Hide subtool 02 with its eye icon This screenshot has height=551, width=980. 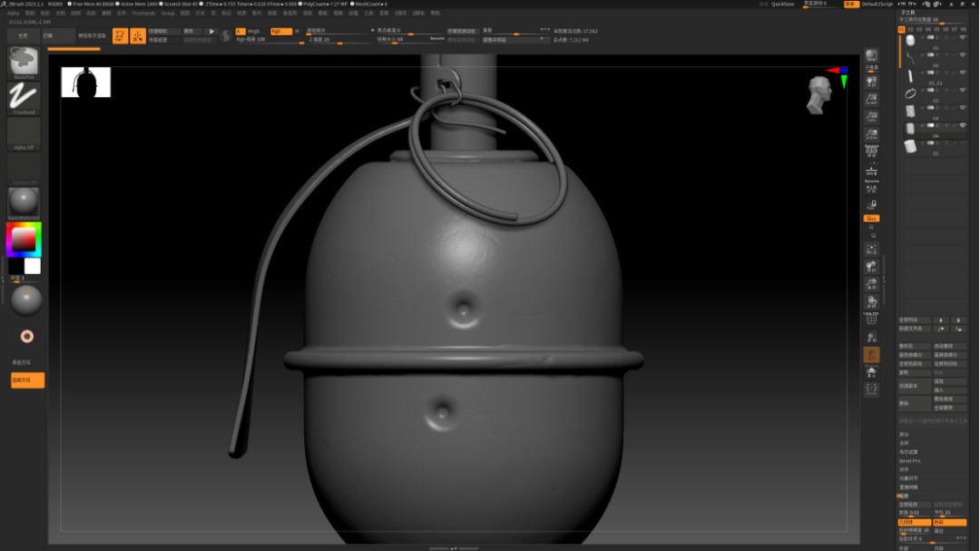click(963, 37)
